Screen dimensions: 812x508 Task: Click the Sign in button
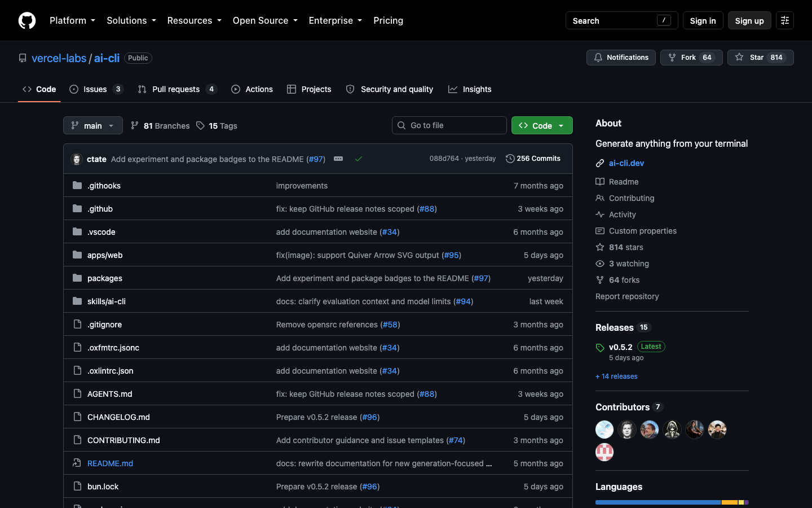coord(703,20)
